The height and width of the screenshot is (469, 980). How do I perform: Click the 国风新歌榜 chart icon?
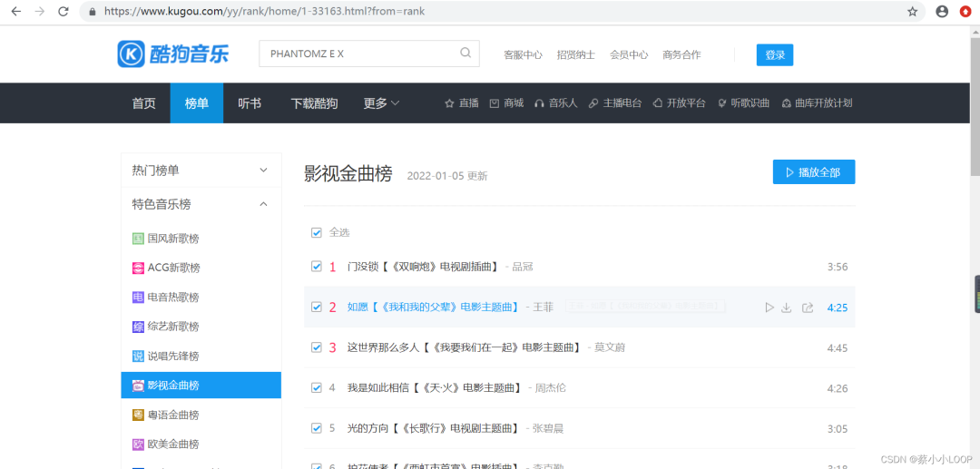click(138, 239)
